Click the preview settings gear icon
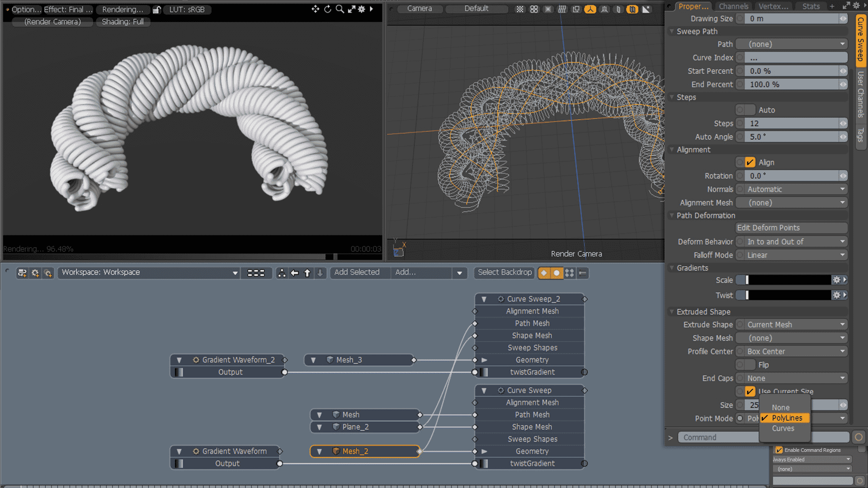 tap(362, 9)
